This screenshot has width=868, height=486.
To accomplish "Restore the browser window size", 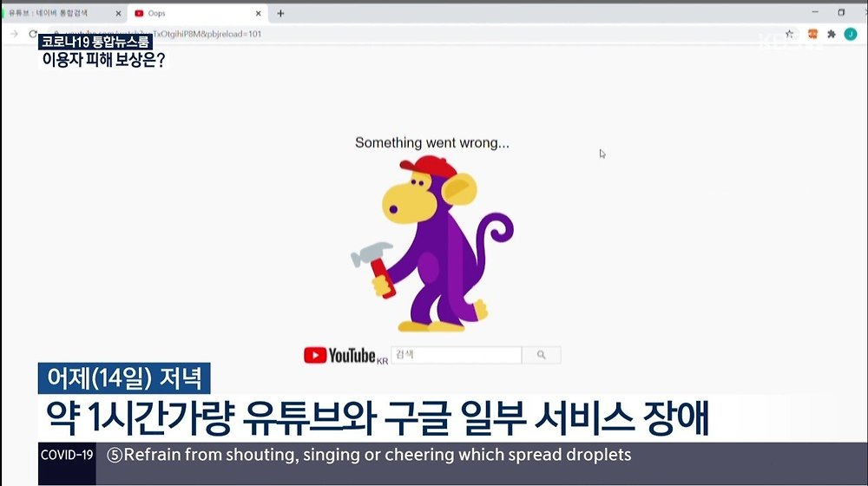I will point(841,12).
